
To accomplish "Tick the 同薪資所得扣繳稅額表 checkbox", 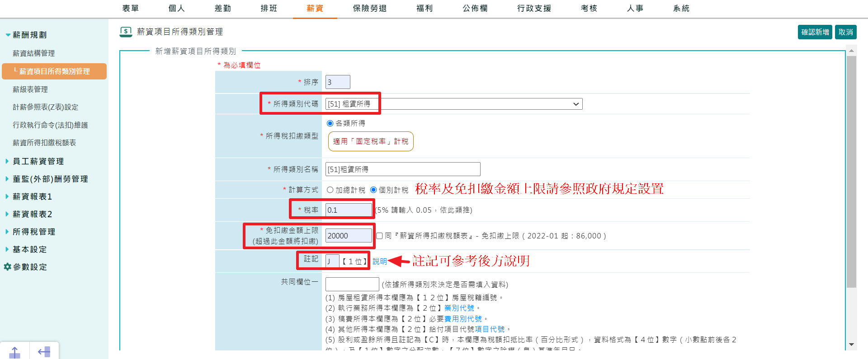I will pos(380,236).
